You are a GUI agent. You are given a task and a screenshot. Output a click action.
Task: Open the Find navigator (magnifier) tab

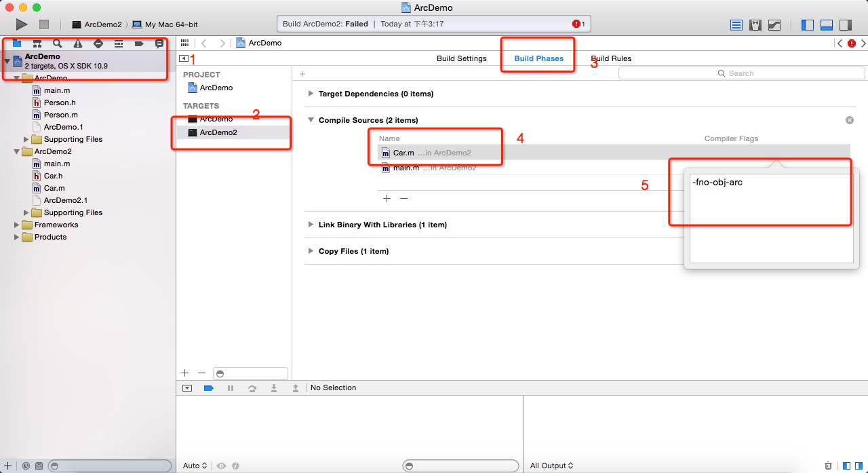click(x=58, y=43)
